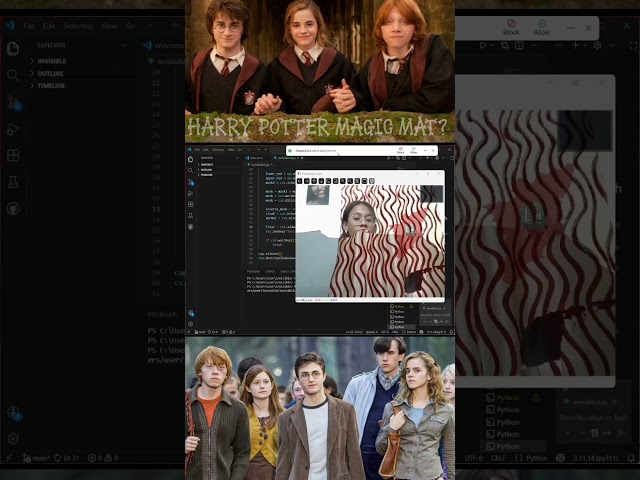
Task: Open Go menu in background VS Code
Action: pos(130,26)
